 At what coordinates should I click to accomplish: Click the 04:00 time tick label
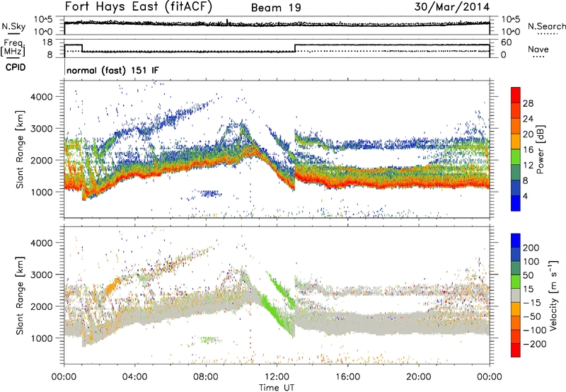point(134,377)
